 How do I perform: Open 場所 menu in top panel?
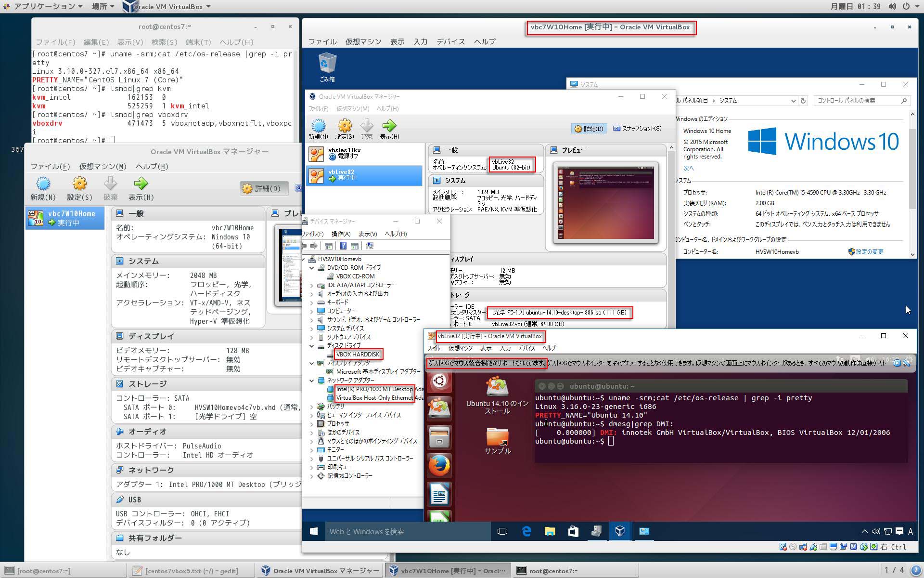pos(103,6)
